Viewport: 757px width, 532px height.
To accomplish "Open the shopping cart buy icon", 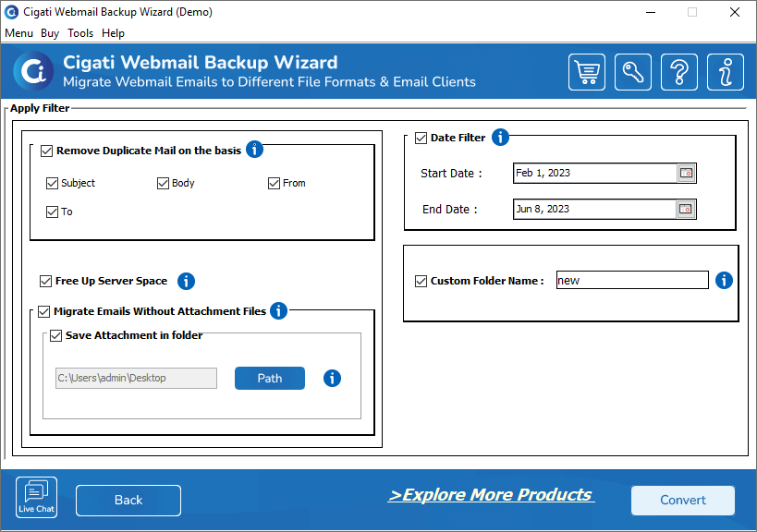I will [x=587, y=72].
